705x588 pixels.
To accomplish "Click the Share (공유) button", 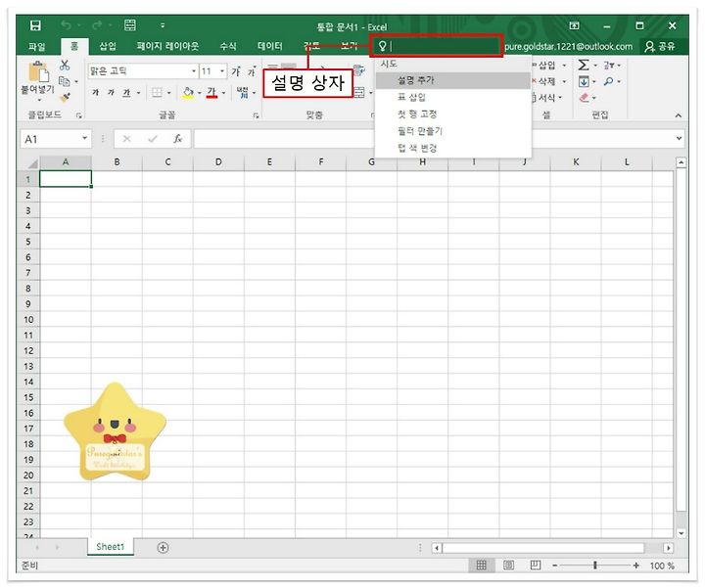I will click(x=660, y=46).
